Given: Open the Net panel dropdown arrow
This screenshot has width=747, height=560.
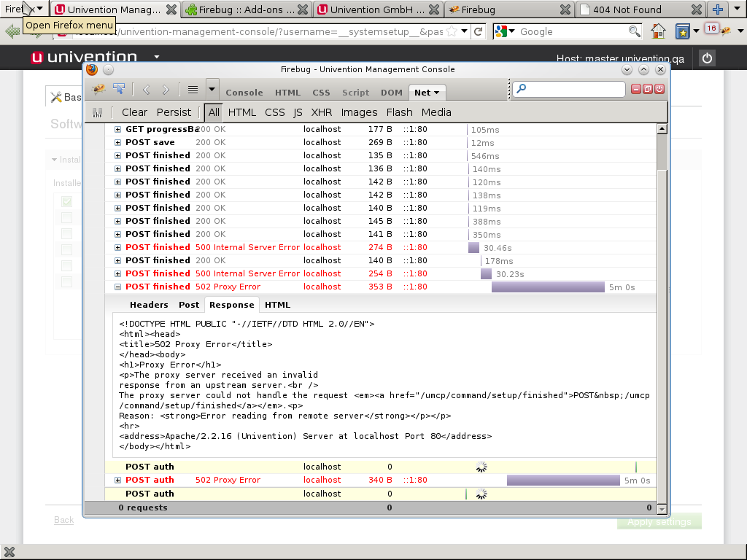Looking at the screenshot, I should pyautogui.click(x=437, y=93).
